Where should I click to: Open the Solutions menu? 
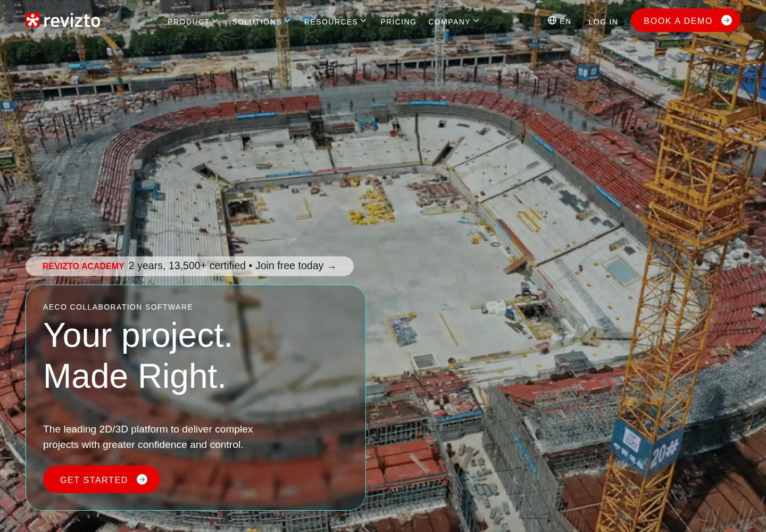point(261,21)
